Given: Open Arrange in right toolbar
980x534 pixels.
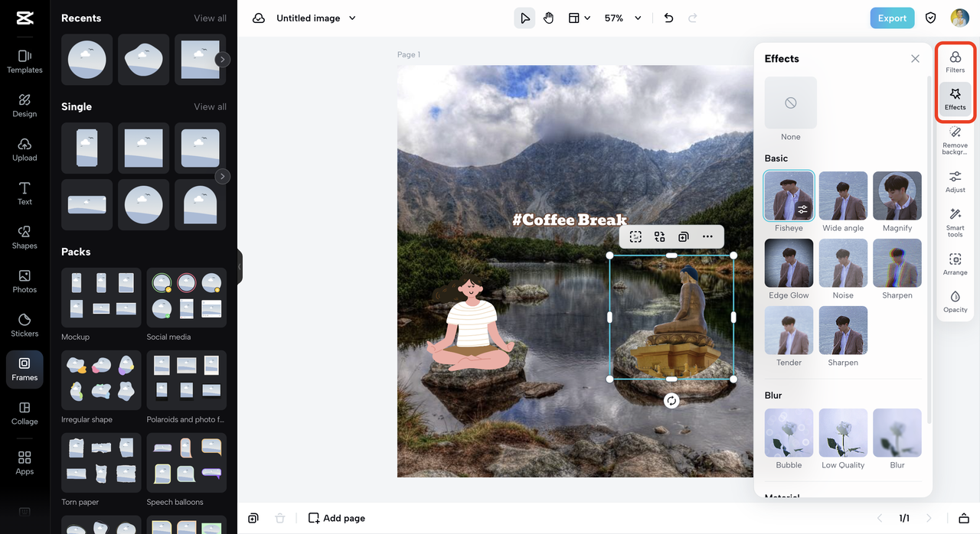Looking at the screenshot, I should point(955,265).
